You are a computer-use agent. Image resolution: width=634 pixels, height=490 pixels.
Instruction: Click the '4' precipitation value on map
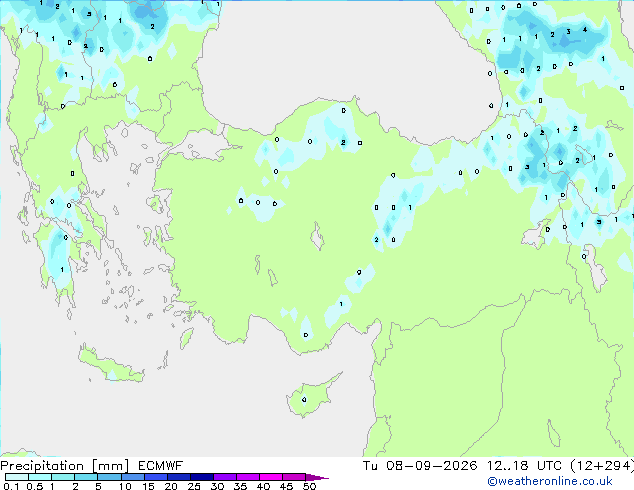click(x=585, y=30)
